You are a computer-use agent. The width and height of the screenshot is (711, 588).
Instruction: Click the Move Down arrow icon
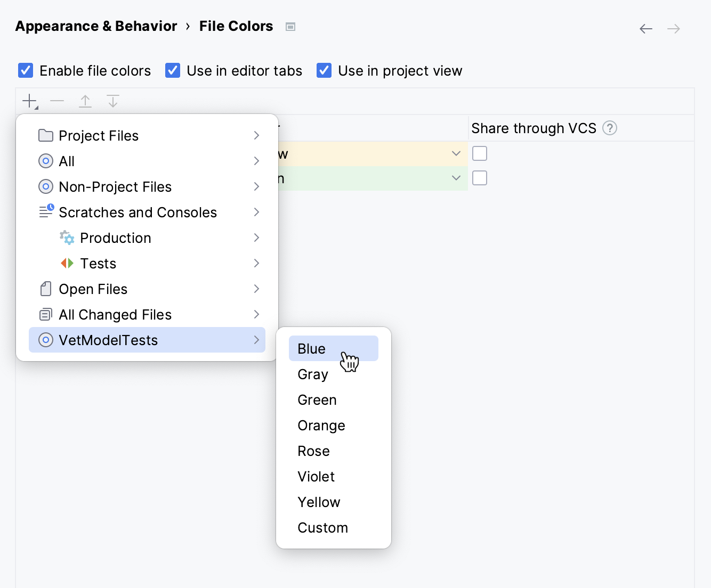click(113, 101)
